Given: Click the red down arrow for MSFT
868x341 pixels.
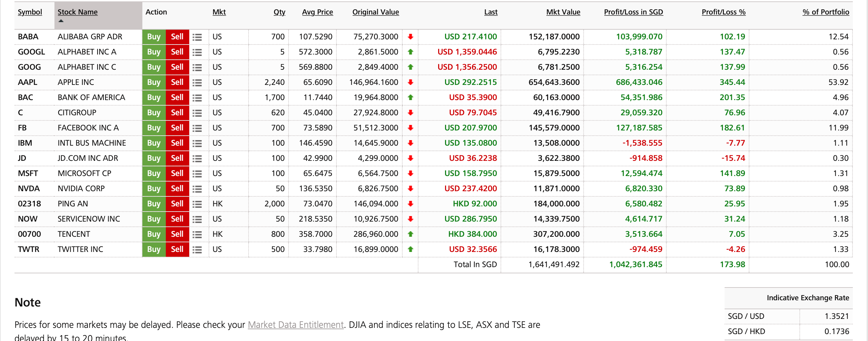Looking at the screenshot, I should click(410, 173).
